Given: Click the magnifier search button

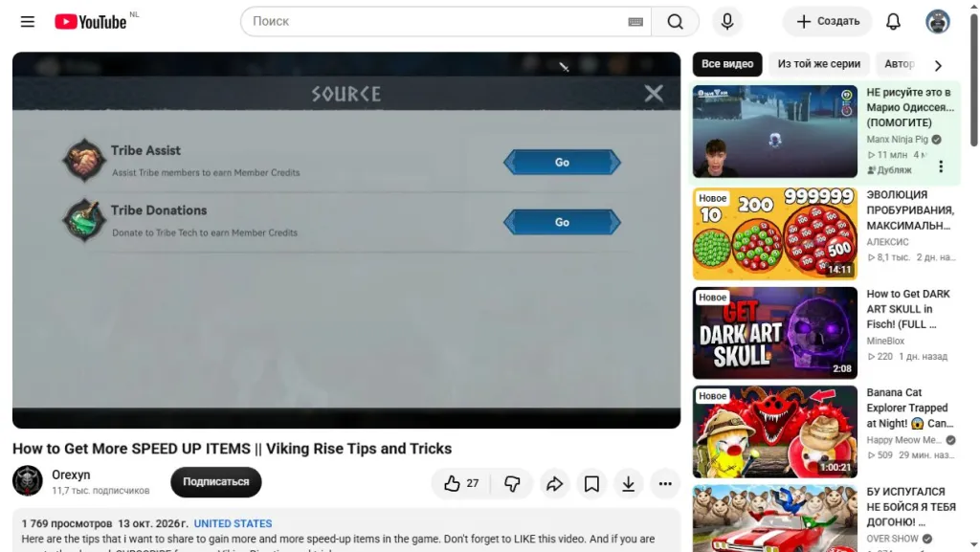Looking at the screenshot, I should [x=675, y=22].
